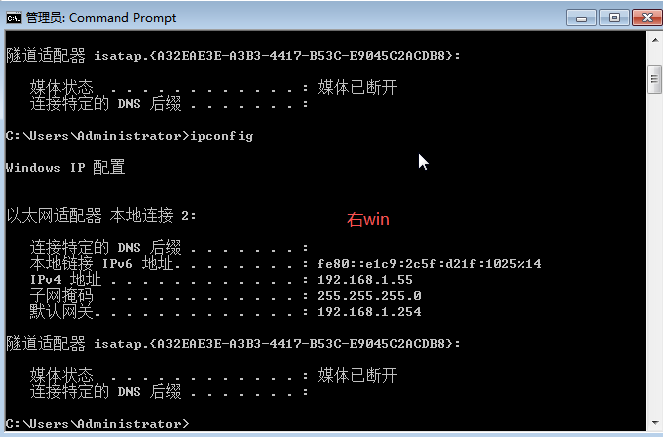Click the scrollbar up arrow

click(655, 41)
